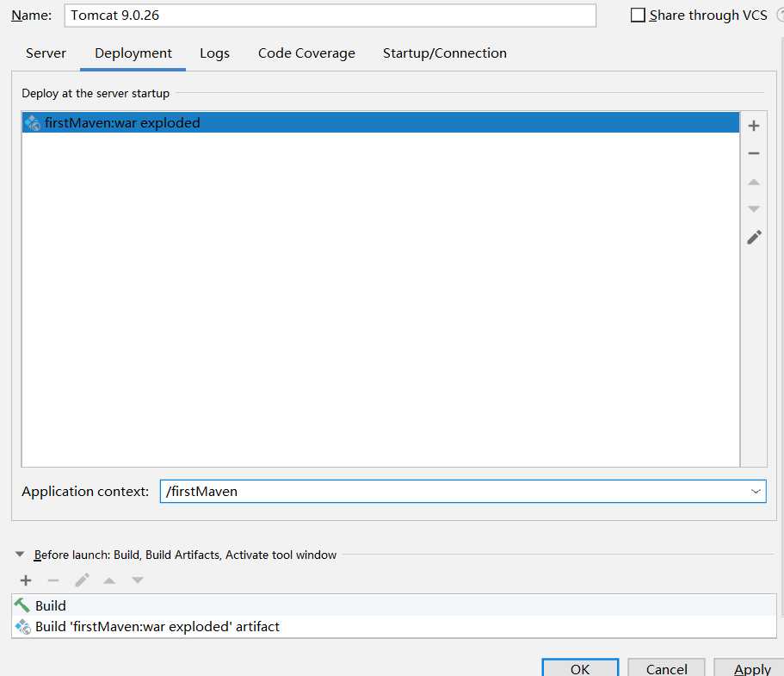Add a before launch task

coord(26,580)
